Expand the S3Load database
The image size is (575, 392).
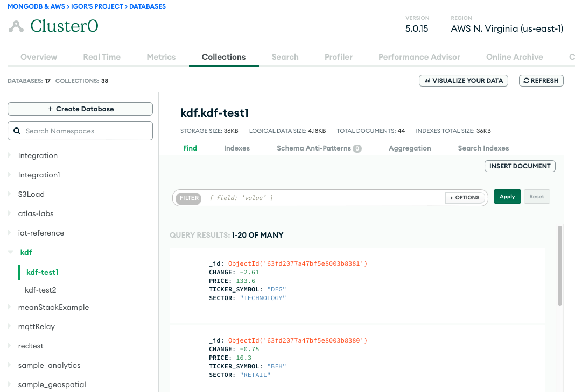point(10,194)
